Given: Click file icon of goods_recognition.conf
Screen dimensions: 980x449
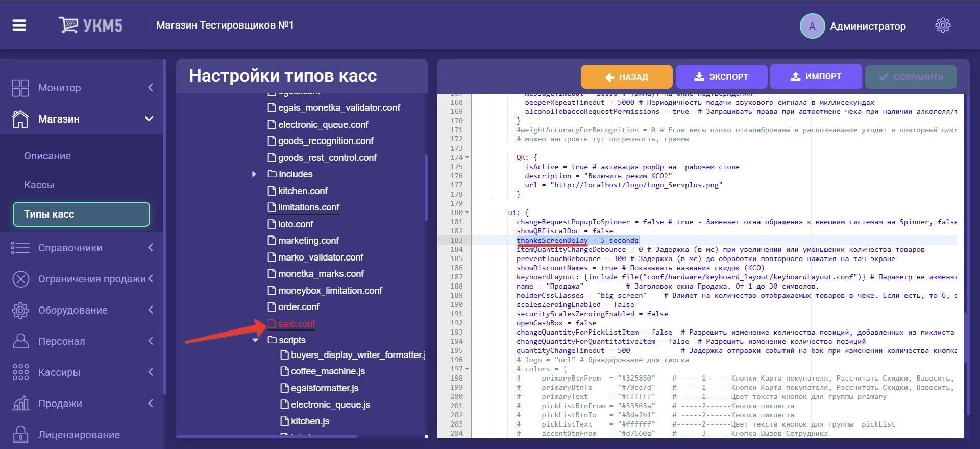Looking at the screenshot, I should pos(272,141).
